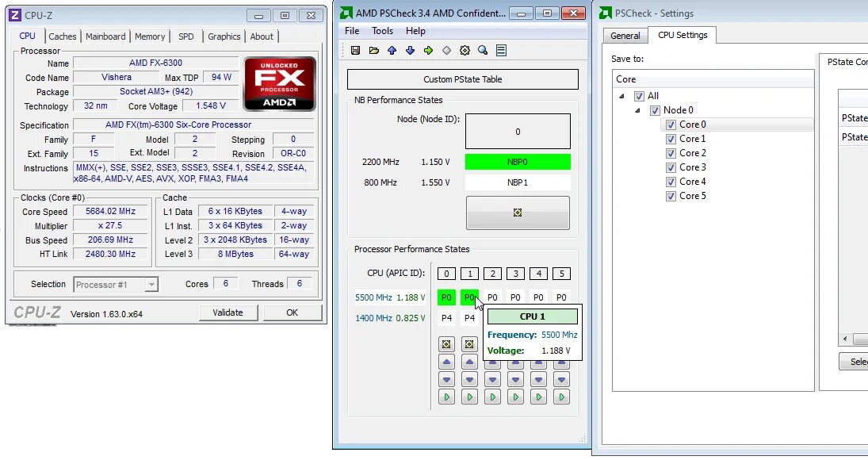Click the green play button in CPU 3's column
Screen dimensions: 868x460
515,397
